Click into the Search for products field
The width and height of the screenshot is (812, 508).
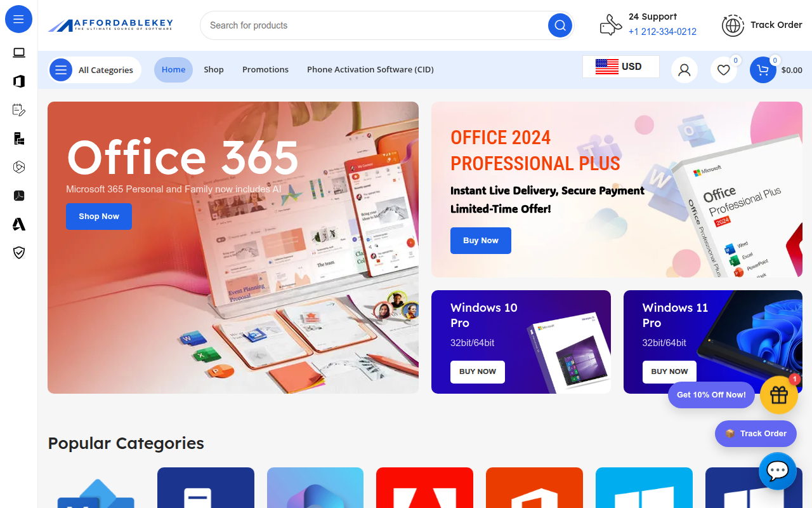374,25
